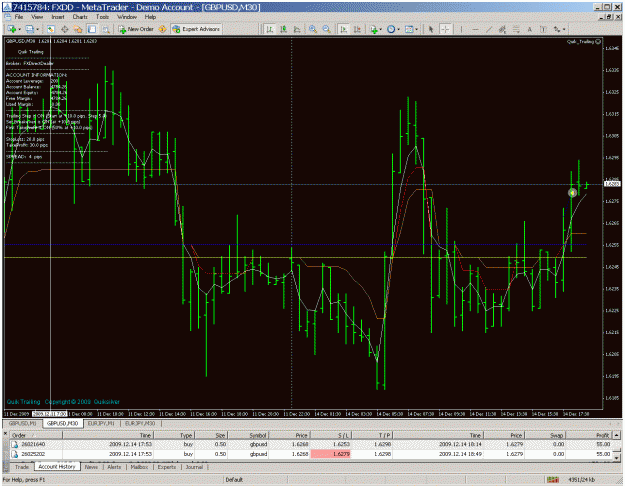Zoom in on the chart
This screenshot has height=486, width=625.
coord(313,29)
